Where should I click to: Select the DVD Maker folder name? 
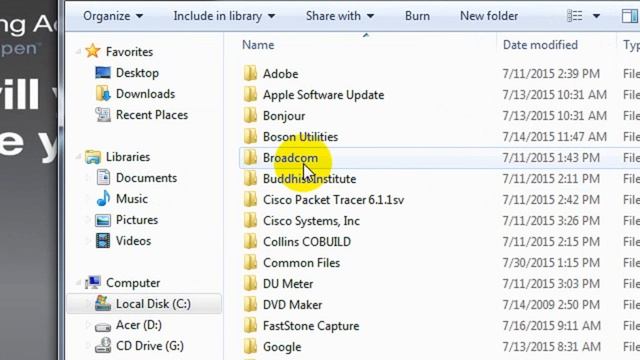tap(293, 304)
